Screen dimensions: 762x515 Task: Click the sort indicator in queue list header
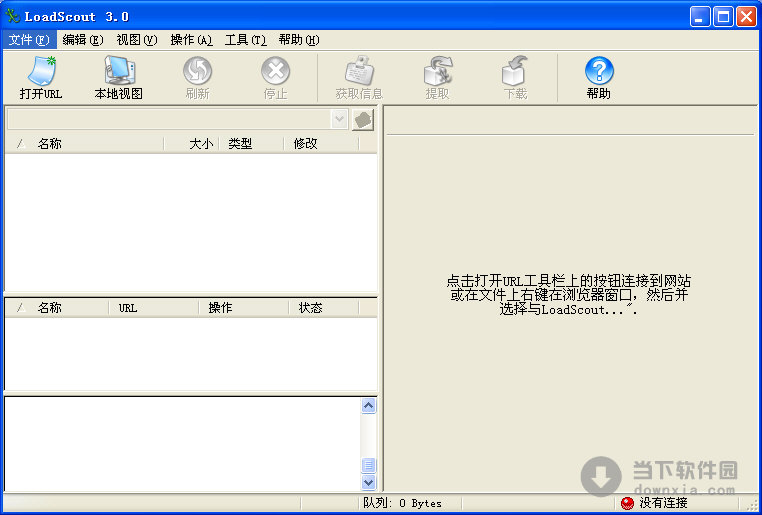tap(20, 308)
